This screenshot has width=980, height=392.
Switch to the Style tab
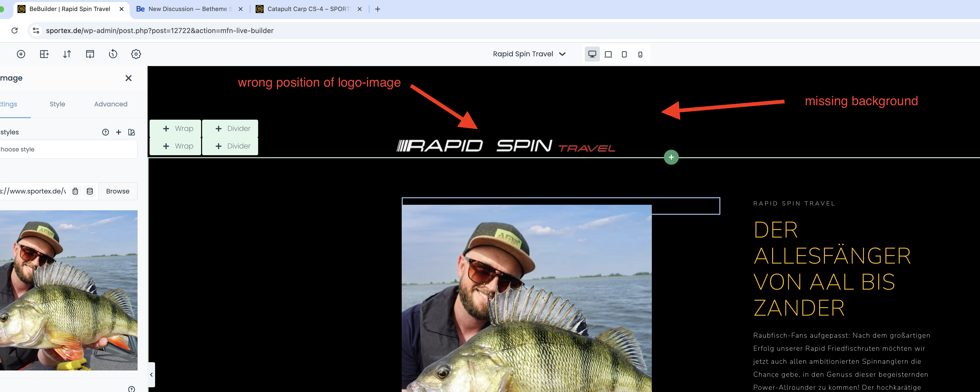[58, 104]
